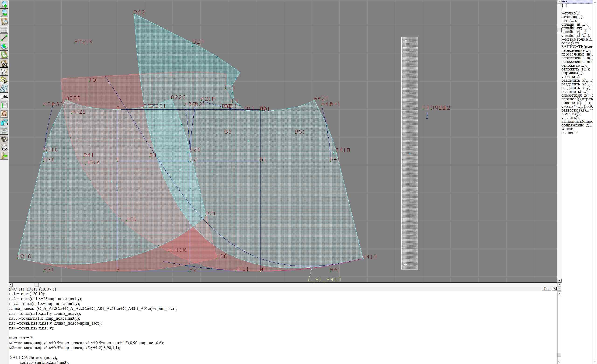Open the 3D view icon
Viewport: 597px width, 364px height.
click(x=4, y=122)
